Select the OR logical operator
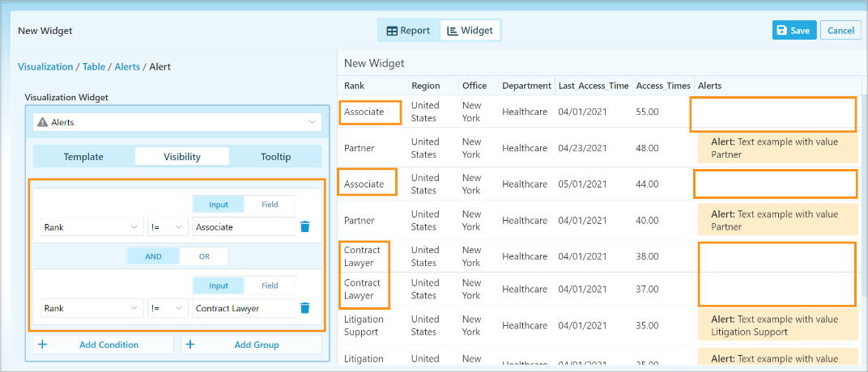Screen dimensions: 868x372 click(204, 256)
